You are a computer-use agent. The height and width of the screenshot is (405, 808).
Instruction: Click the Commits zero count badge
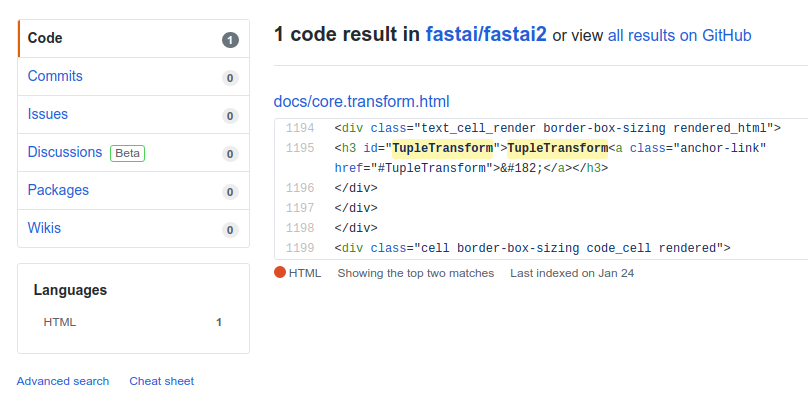tap(230, 78)
